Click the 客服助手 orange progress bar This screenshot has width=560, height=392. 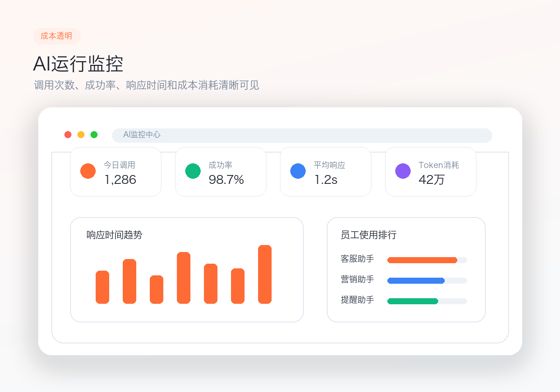(422, 260)
